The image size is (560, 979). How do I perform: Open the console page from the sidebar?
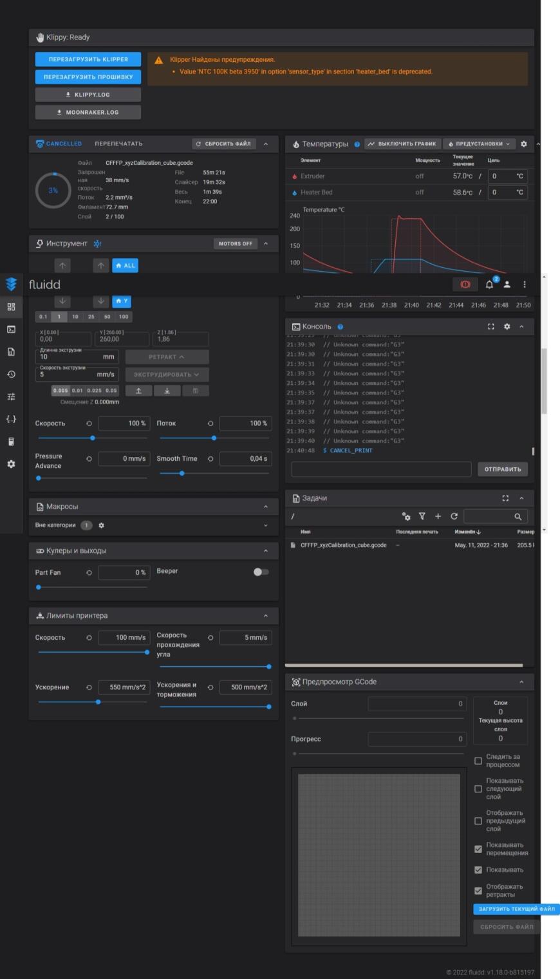click(x=11, y=329)
